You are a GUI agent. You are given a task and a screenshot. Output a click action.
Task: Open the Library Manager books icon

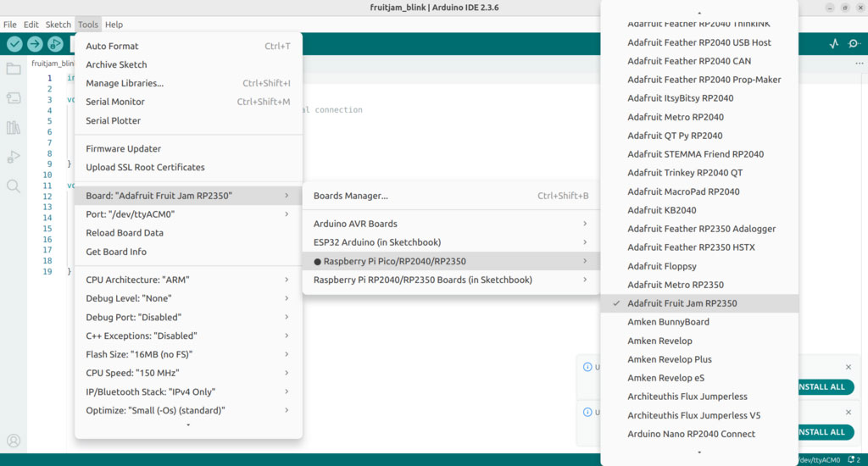tap(14, 128)
